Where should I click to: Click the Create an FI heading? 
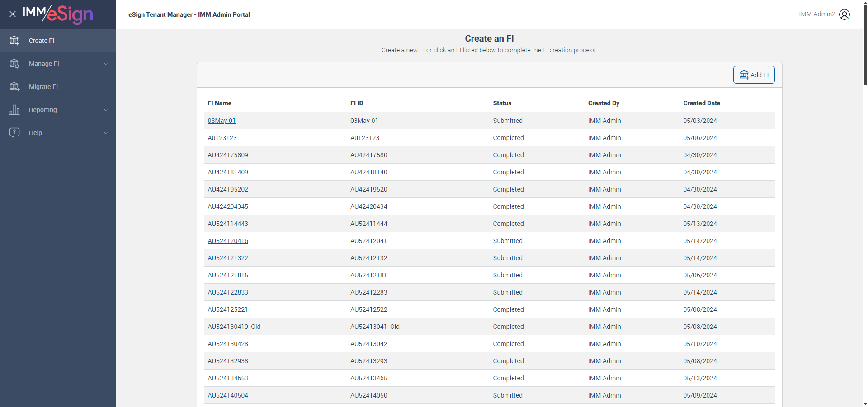tap(489, 38)
